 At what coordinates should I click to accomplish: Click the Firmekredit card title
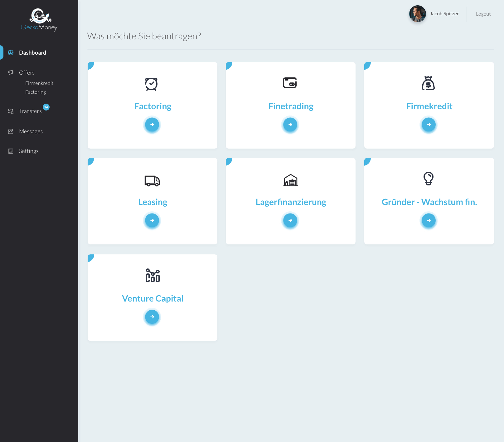coord(429,106)
